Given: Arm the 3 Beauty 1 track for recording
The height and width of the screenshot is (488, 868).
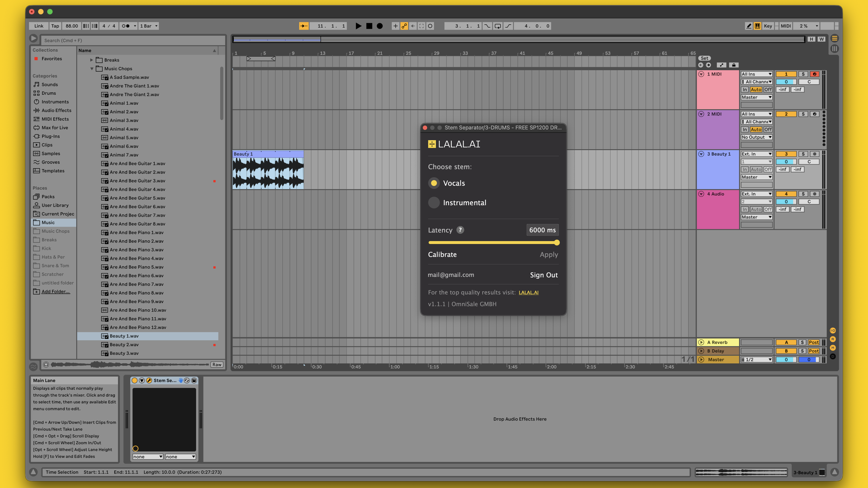Looking at the screenshot, I should [814, 154].
